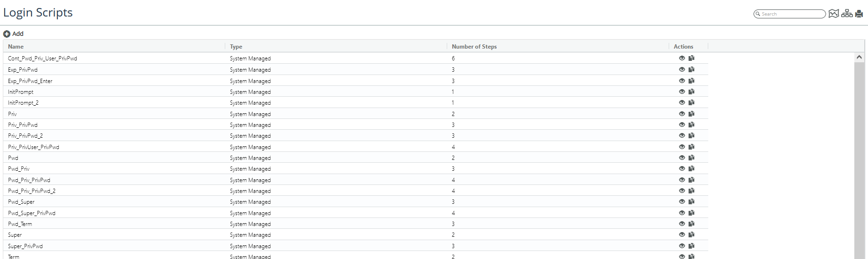Copy the Super_PrivPwd login script

[691, 246]
